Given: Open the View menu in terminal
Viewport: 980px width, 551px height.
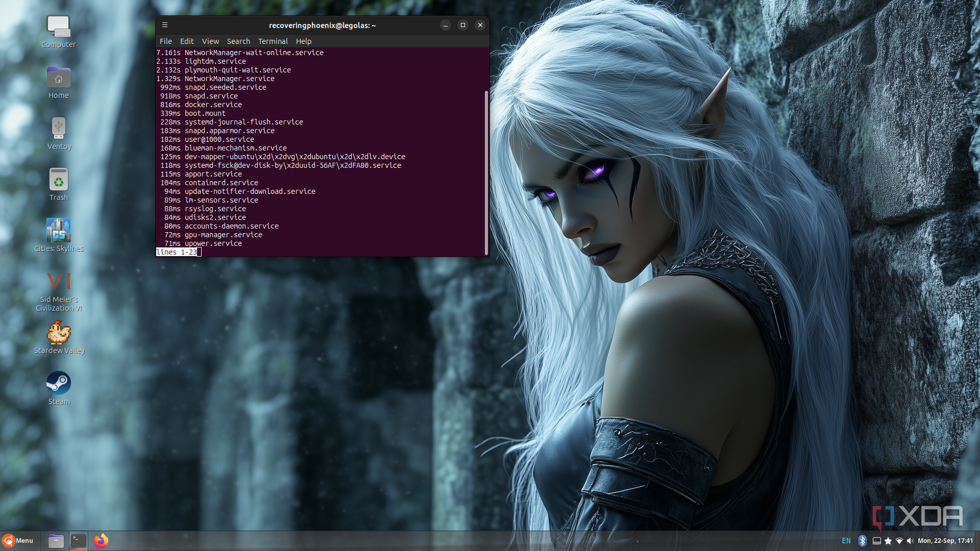Looking at the screenshot, I should click(x=210, y=41).
